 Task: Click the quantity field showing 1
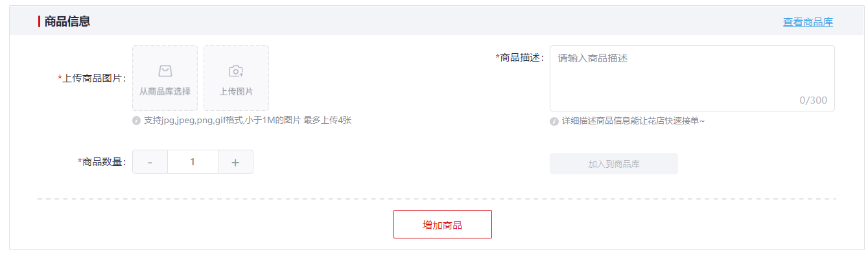click(193, 162)
